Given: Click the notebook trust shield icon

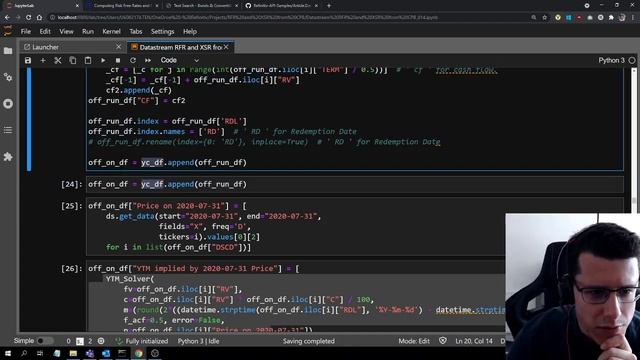Looking at the screenshot, I should point(442,340).
